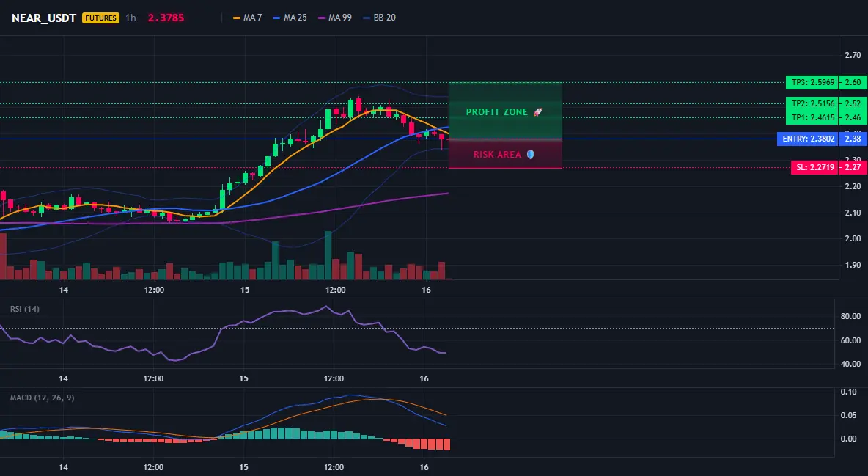
Task: Click the 0.00 MACD axis value
Action: (x=849, y=439)
